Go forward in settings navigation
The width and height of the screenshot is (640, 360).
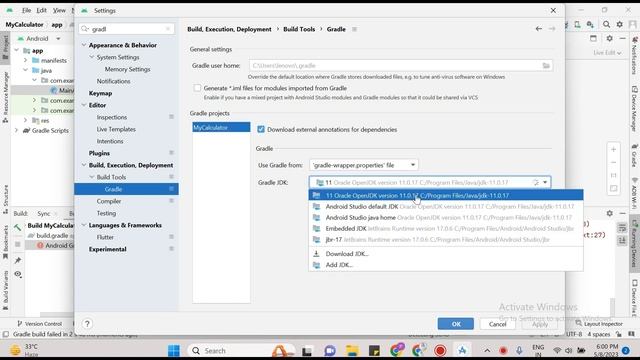[552, 29]
